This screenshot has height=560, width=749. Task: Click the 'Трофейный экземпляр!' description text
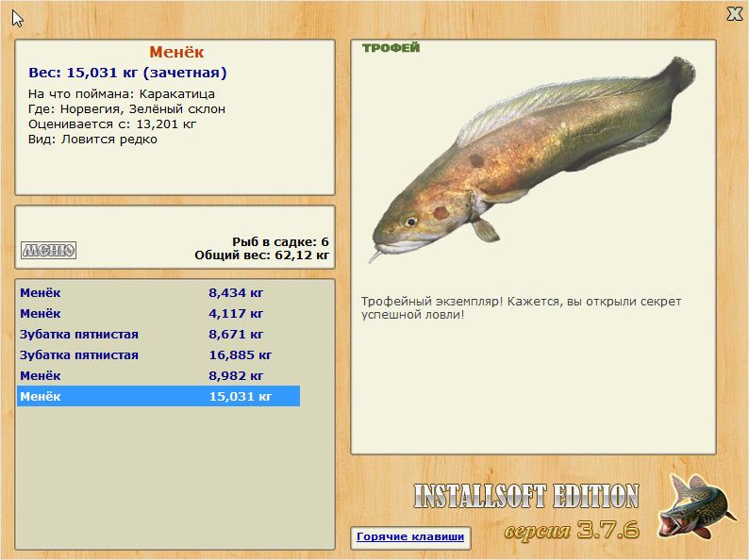coord(521,308)
